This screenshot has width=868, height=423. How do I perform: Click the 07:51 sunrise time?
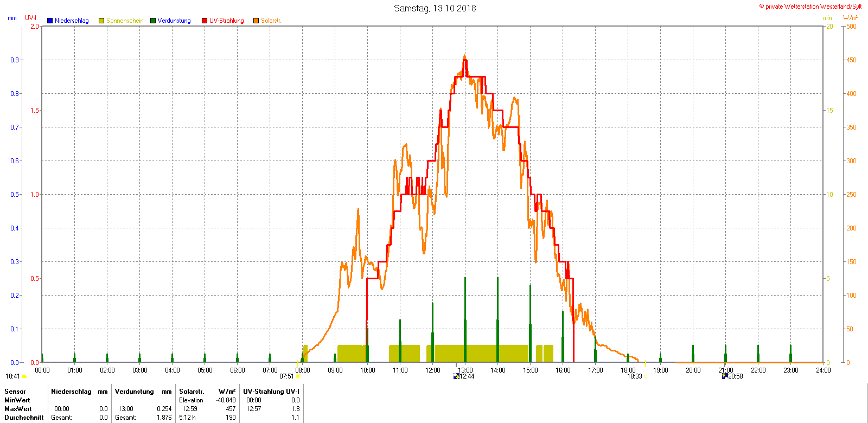coord(287,376)
